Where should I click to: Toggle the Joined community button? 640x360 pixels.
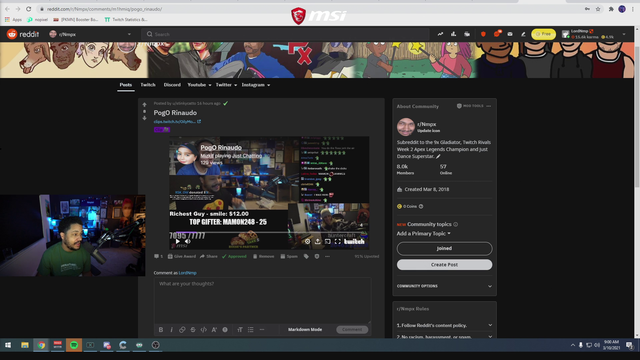(444, 248)
